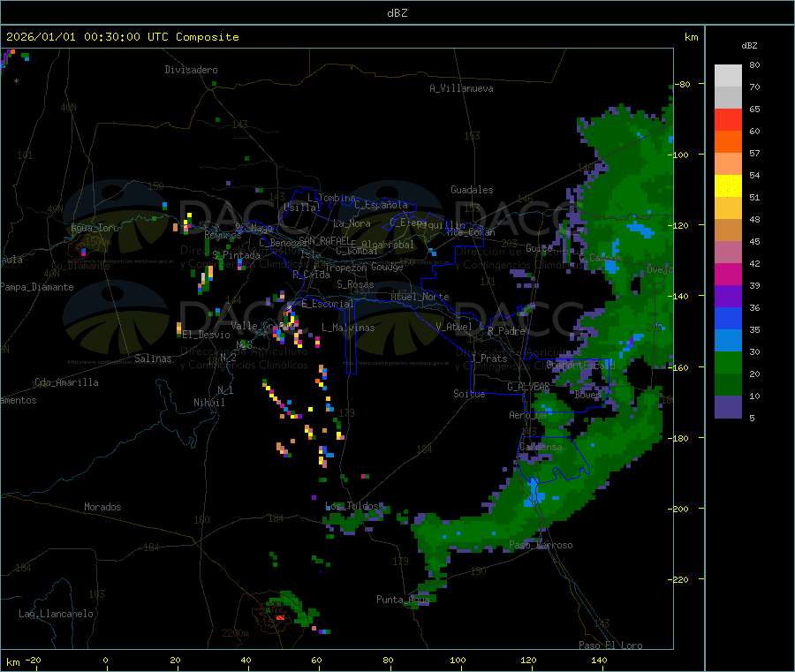Click the '2026/01/01 00:30:00 UTC Composite' timestamp
Screen dimensions: 795x672
[122, 37]
